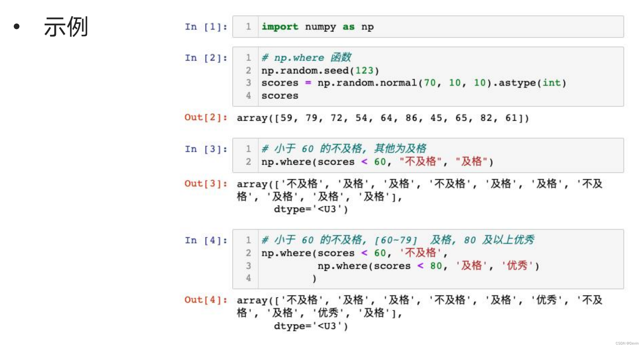Screen dimensions: 644x348
Task: Click the np.where(scores < 60, "不及格", "及格") line
Action: click(x=377, y=162)
